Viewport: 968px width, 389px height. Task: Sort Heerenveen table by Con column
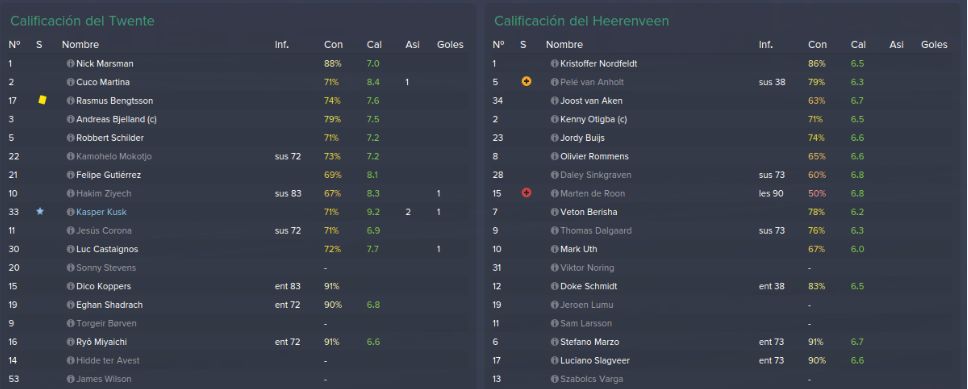pos(817,44)
